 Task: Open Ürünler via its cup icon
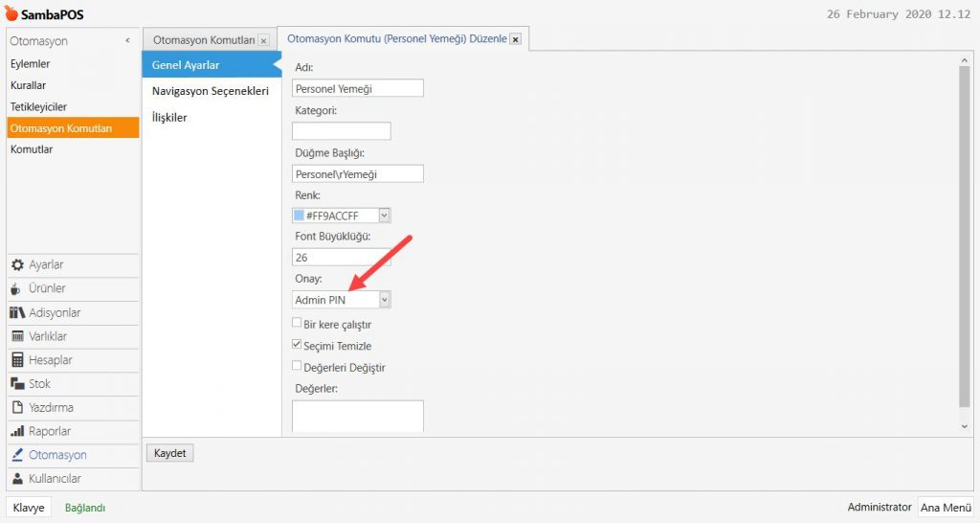click(16, 288)
